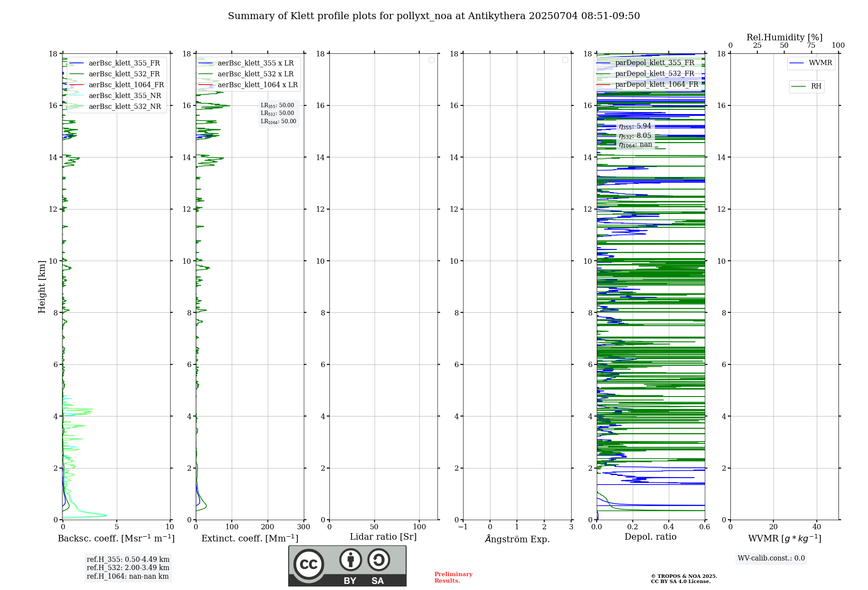Click the CC BY SA 4.0 License text
868x590 pixels.
point(681,582)
